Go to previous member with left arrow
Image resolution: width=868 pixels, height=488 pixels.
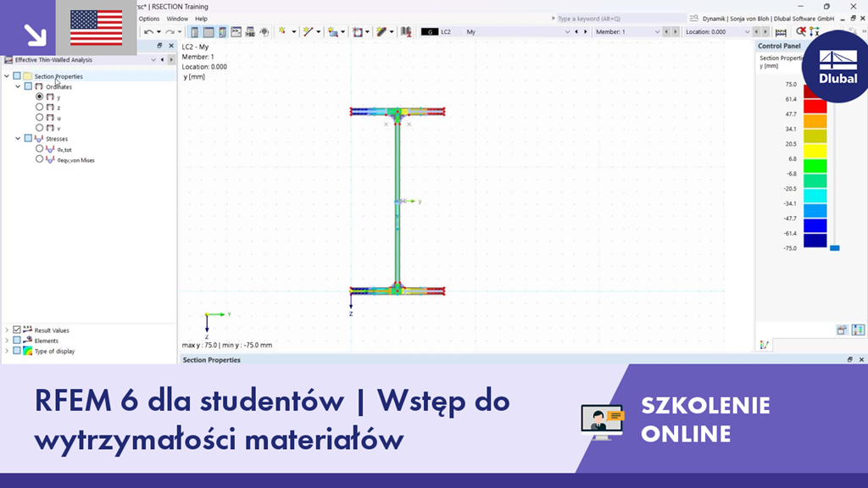[666, 32]
